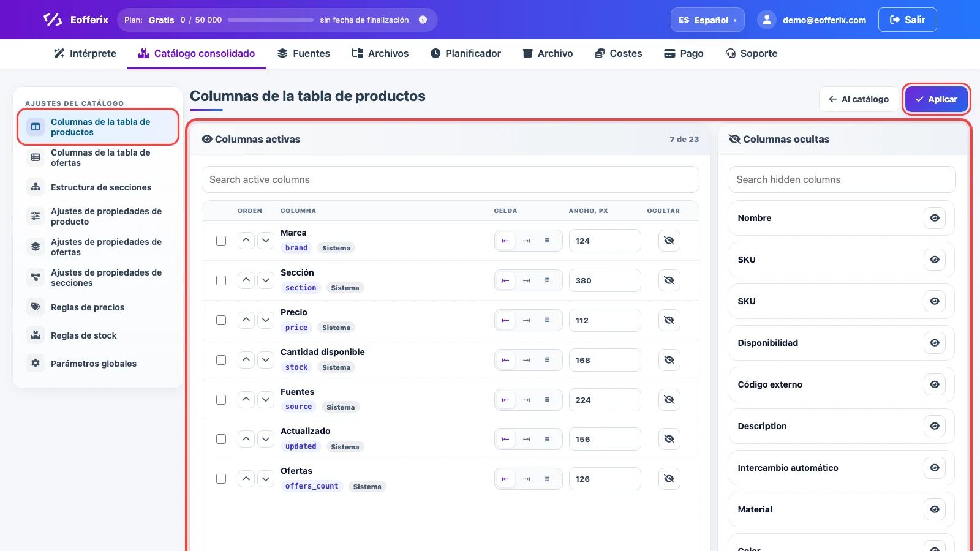Image resolution: width=980 pixels, height=551 pixels.
Task: Click the plan usage progress bar
Action: [271, 20]
